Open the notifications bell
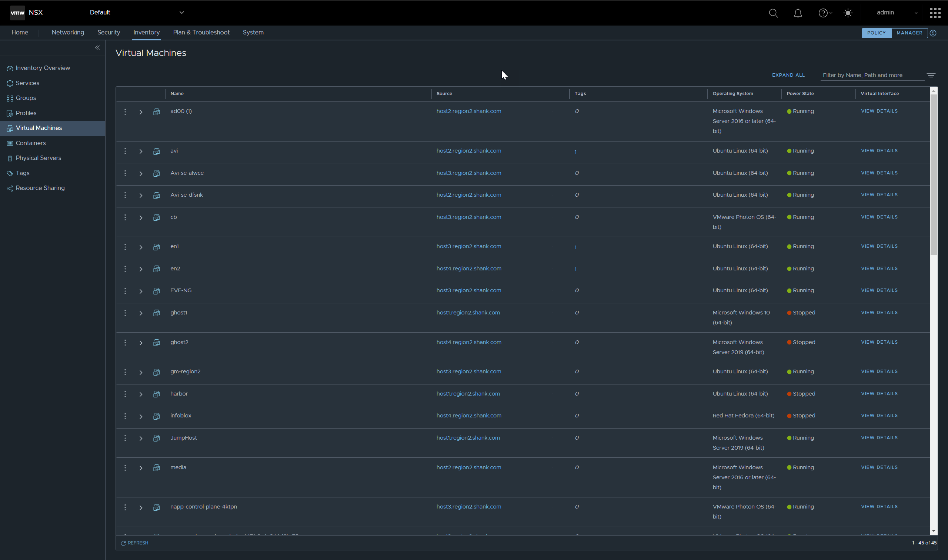The width and height of the screenshot is (948, 560). click(798, 13)
